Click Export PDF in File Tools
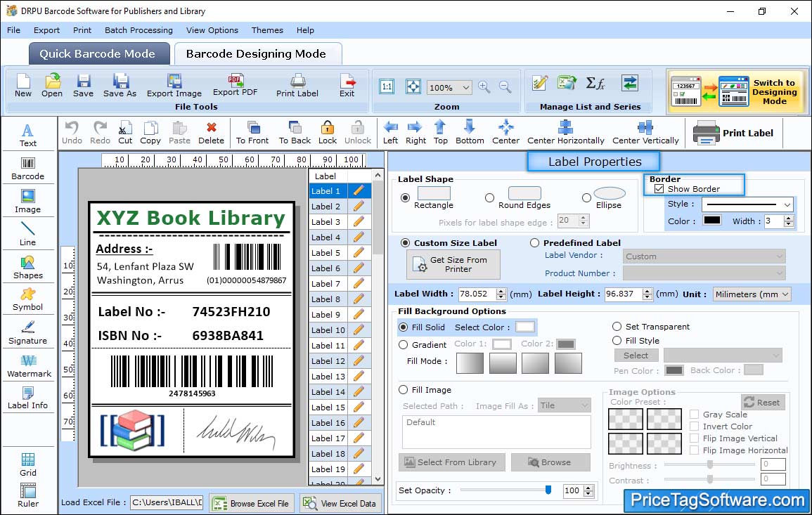The width and height of the screenshot is (812, 515). 235,85
